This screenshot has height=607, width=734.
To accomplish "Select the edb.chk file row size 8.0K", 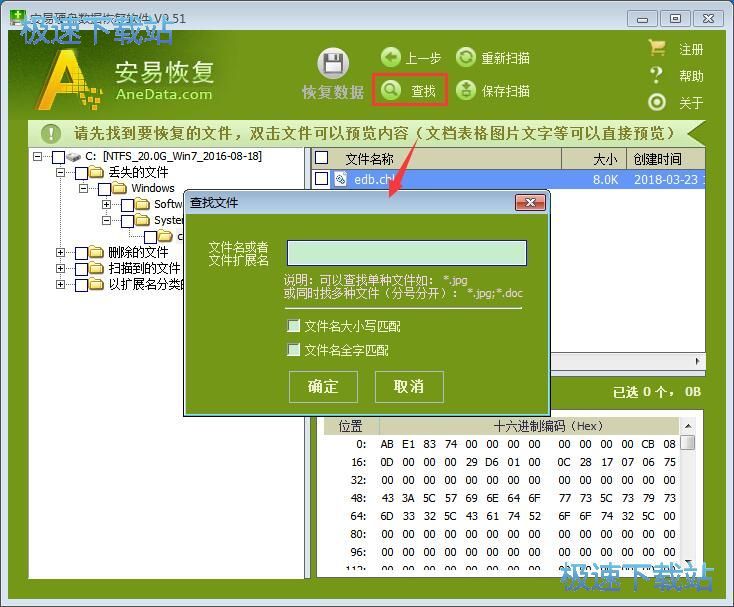I will (605, 180).
